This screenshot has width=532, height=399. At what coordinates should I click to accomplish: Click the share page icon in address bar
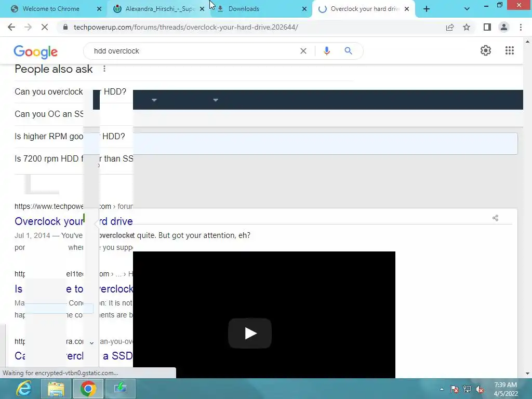pos(450,27)
